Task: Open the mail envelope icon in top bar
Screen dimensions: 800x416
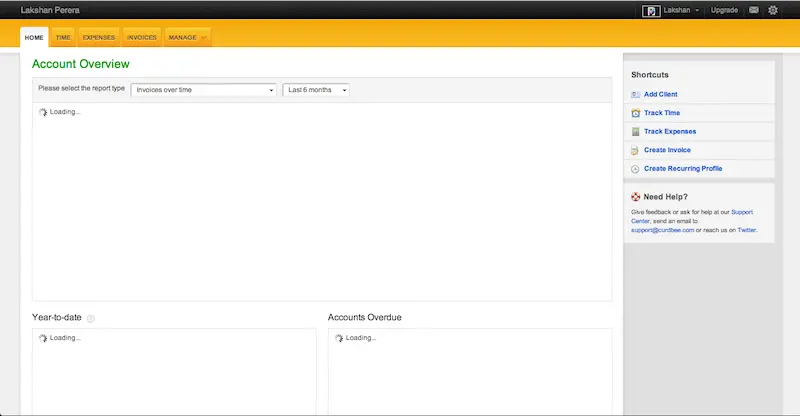Action: pos(754,10)
